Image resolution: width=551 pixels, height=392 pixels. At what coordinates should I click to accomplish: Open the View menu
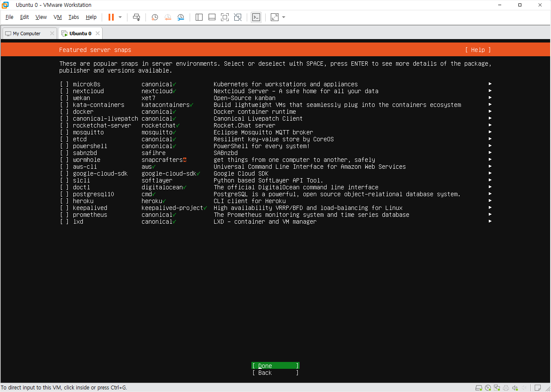click(41, 17)
